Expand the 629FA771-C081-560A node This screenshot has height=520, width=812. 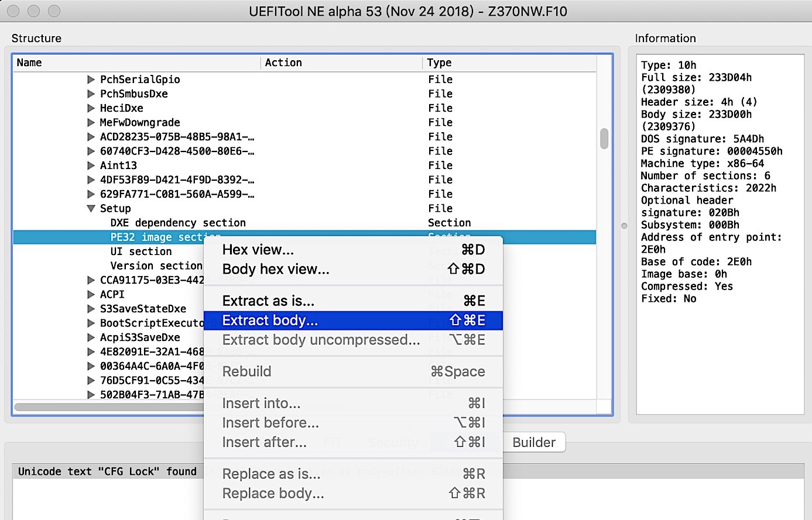click(x=91, y=194)
